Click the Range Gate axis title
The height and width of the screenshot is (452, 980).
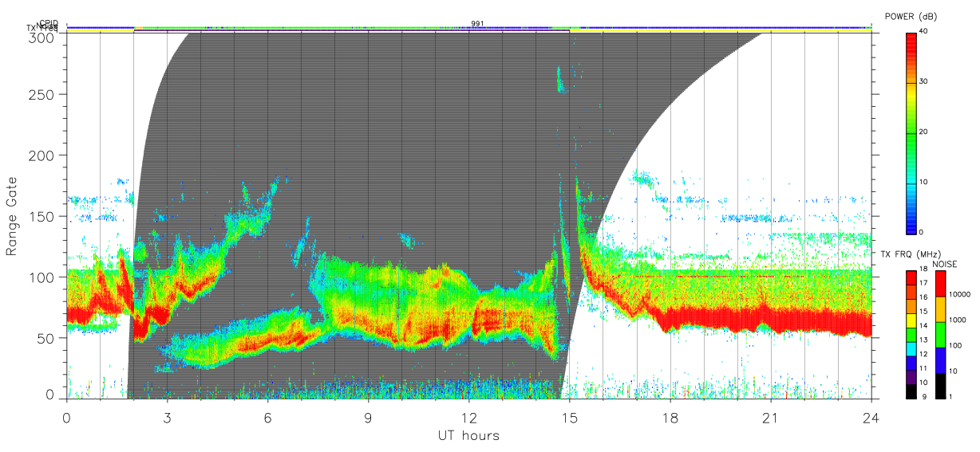coord(13,217)
